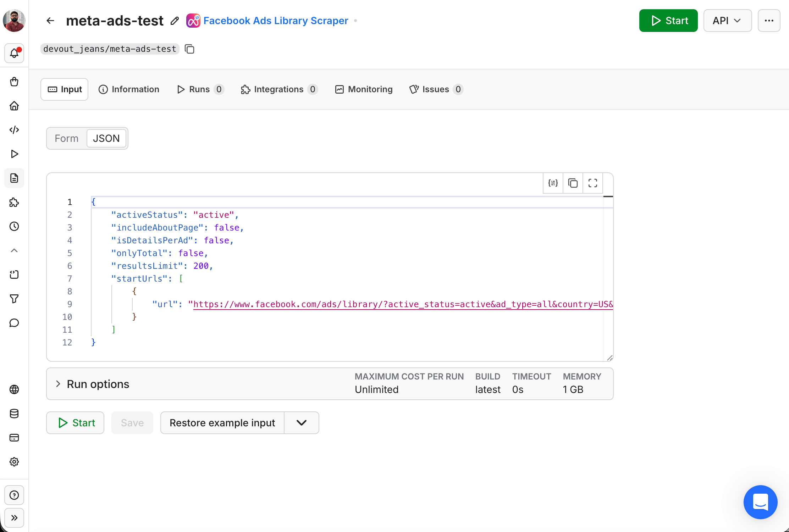Click Restore example input button
This screenshot has height=532, width=789.
click(222, 423)
